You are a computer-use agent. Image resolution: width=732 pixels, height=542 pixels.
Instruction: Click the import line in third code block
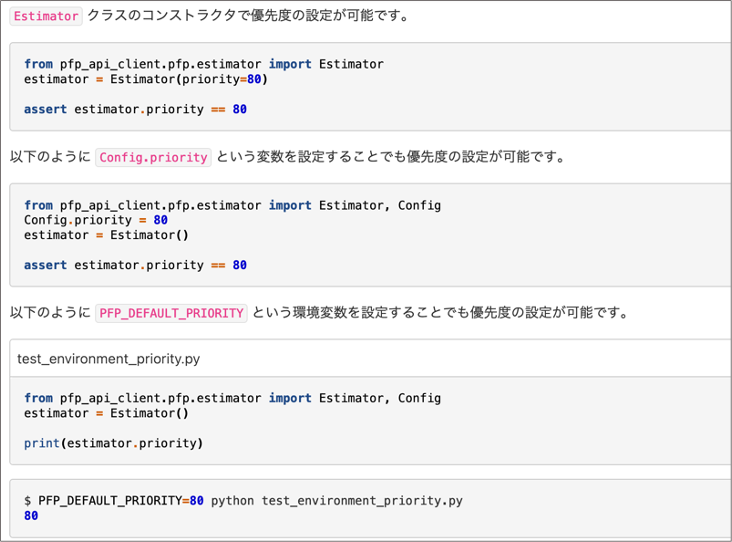232,398
